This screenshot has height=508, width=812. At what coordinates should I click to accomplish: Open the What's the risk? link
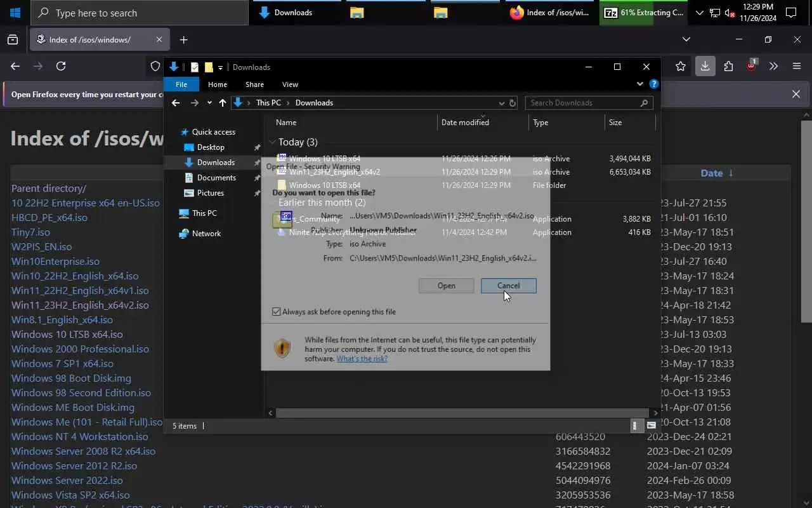click(362, 359)
